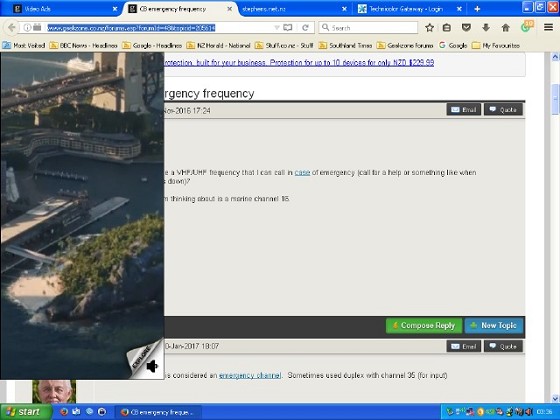The image size is (560, 420).
Task: Open the Windows Start menu
Action: 25,412
